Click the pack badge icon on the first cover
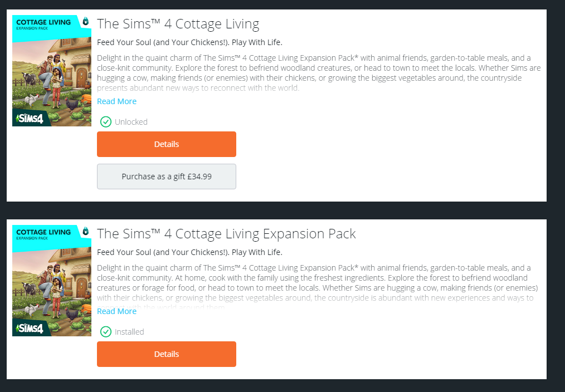565x392 pixels. pos(85,21)
